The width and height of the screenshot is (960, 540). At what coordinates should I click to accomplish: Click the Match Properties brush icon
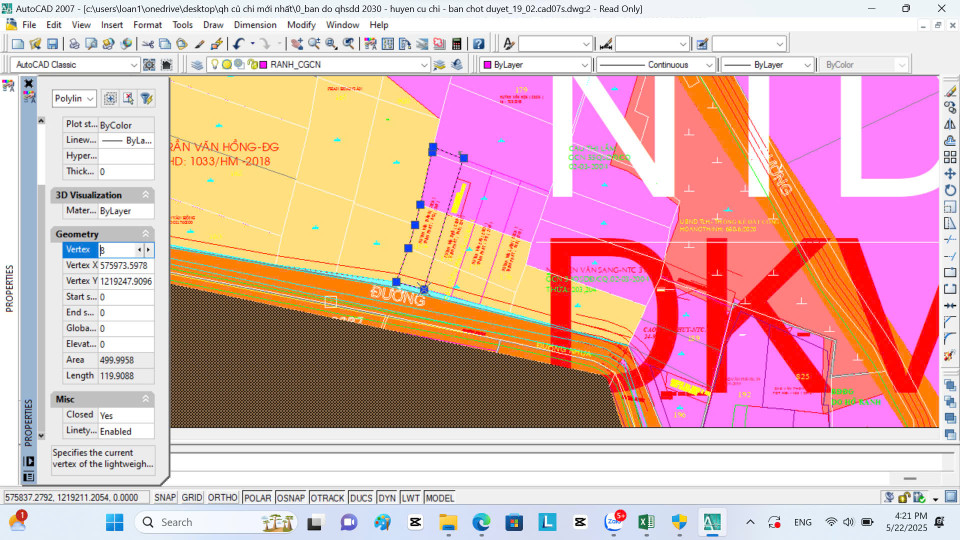199,44
